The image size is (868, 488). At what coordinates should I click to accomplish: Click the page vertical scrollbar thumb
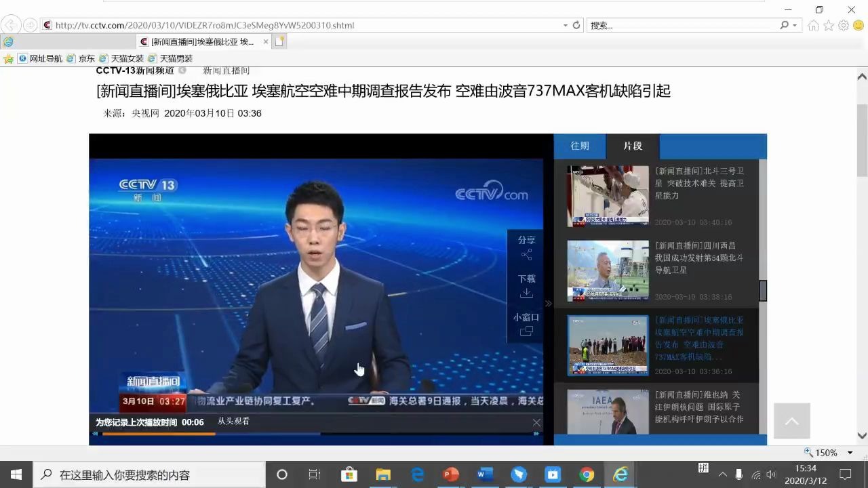point(862,140)
